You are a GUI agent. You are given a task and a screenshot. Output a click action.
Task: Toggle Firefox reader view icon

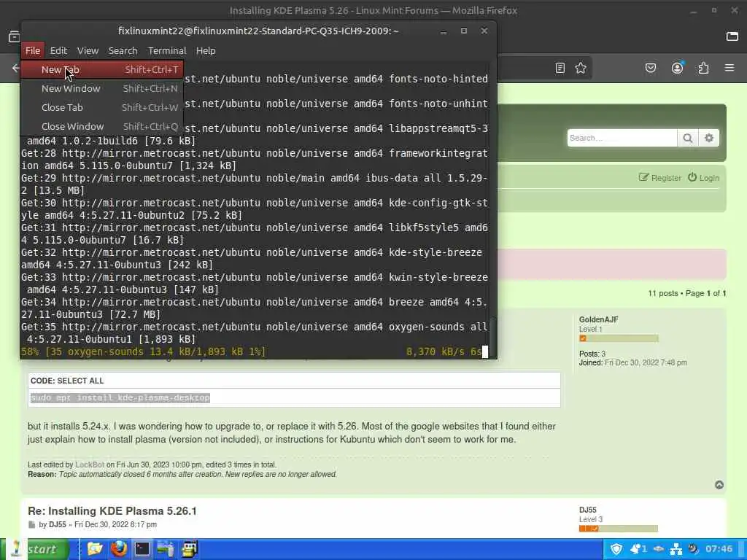coord(560,68)
